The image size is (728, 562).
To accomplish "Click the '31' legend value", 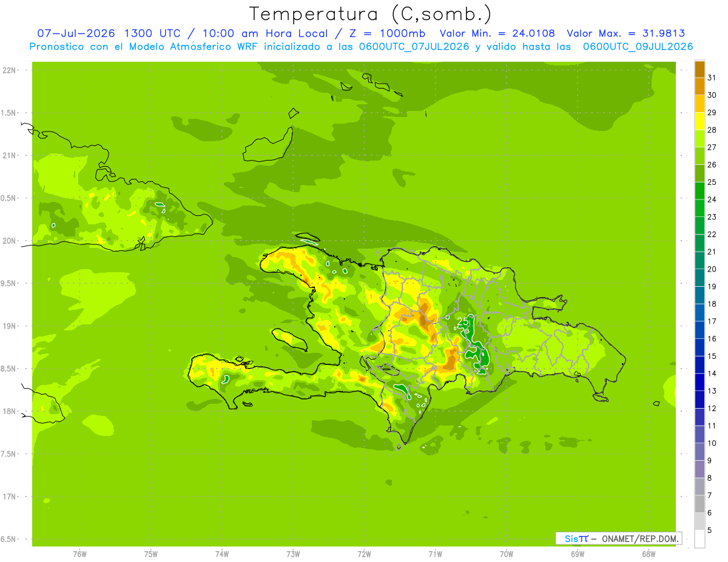I will point(712,78).
